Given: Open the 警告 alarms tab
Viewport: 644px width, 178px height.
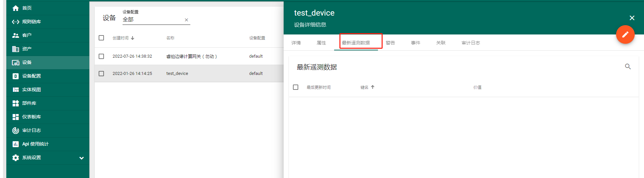Looking at the screenshot, I should tap(391, 43).
